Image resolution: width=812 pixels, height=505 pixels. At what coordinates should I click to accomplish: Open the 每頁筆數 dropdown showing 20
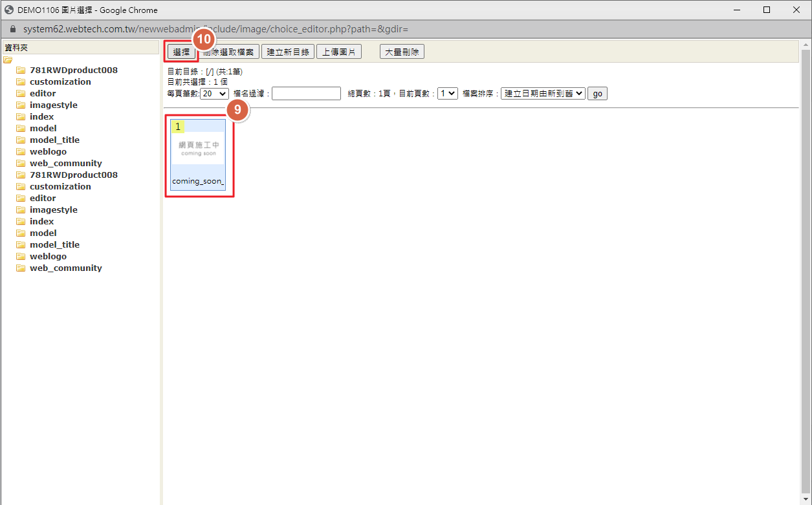[214, 94]
